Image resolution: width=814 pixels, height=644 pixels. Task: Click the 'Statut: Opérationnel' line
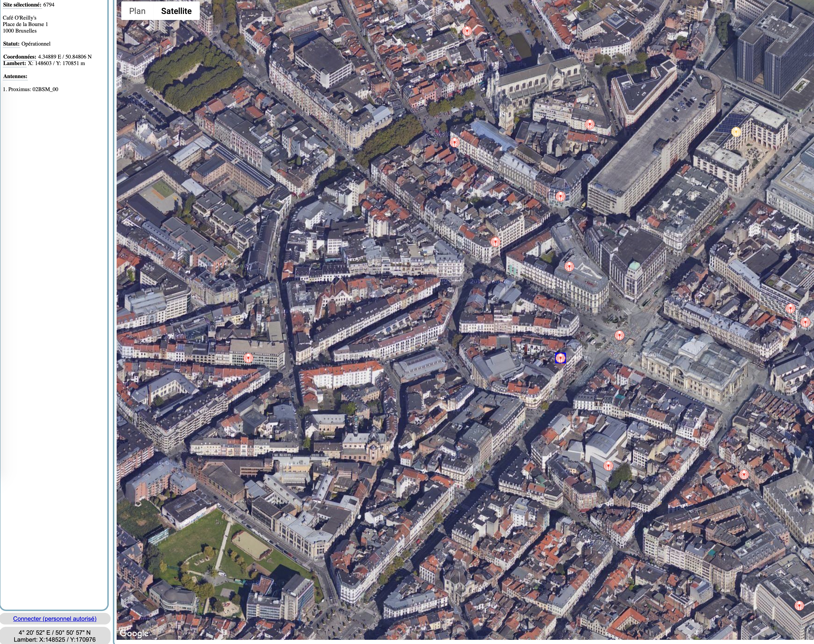point(27,44)
